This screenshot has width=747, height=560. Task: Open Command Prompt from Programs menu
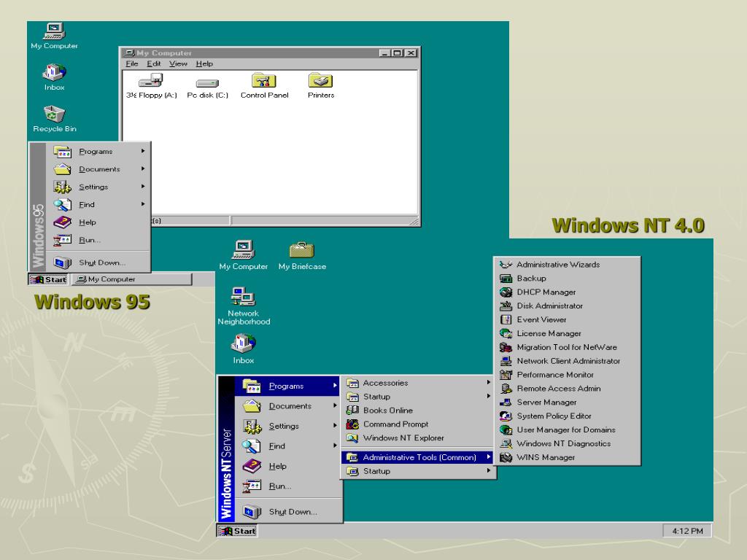(x=418, y=424)
